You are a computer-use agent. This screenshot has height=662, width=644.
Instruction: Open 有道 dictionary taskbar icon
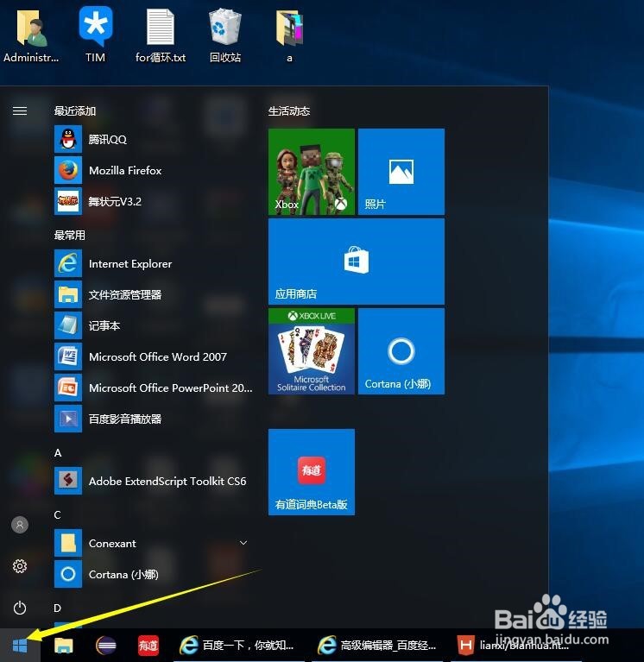pyautogui.click(x=148, y=645)
